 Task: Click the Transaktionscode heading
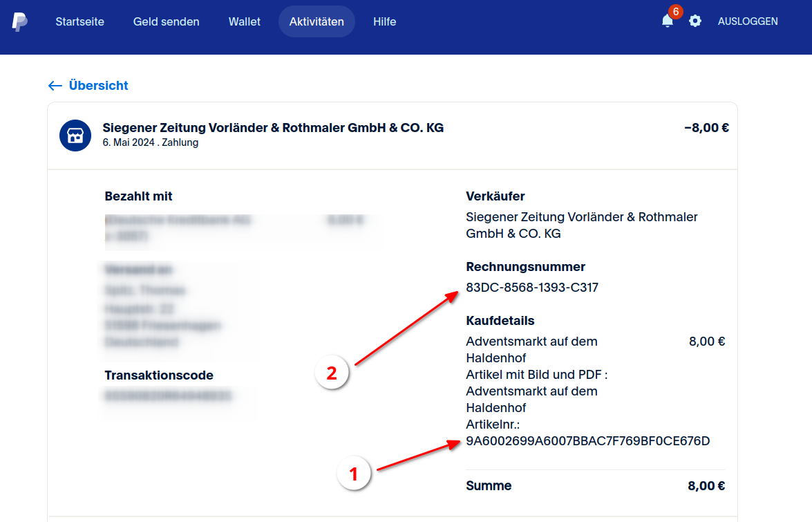(x=159, y=375)
